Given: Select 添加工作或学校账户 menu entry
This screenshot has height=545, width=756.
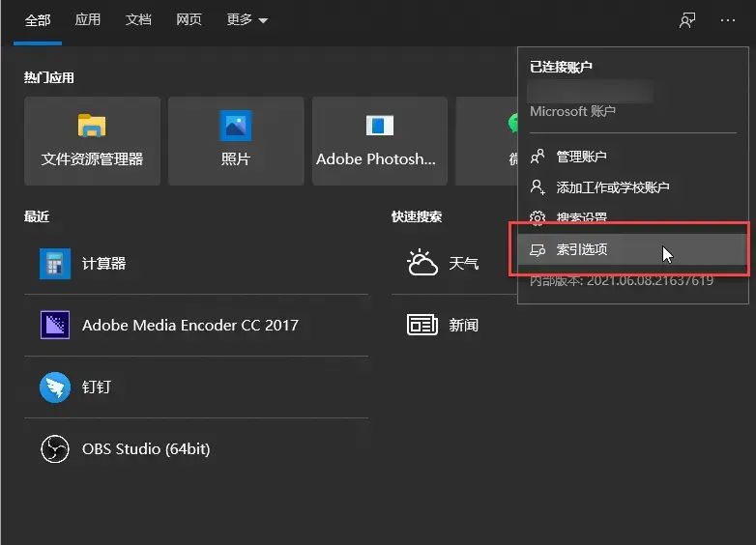Looking at the screenshot, I should (x=633, y=186).
